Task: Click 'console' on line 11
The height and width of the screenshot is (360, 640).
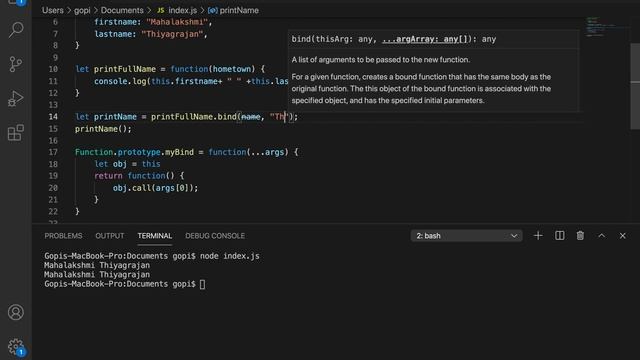Action: point(111,81)
